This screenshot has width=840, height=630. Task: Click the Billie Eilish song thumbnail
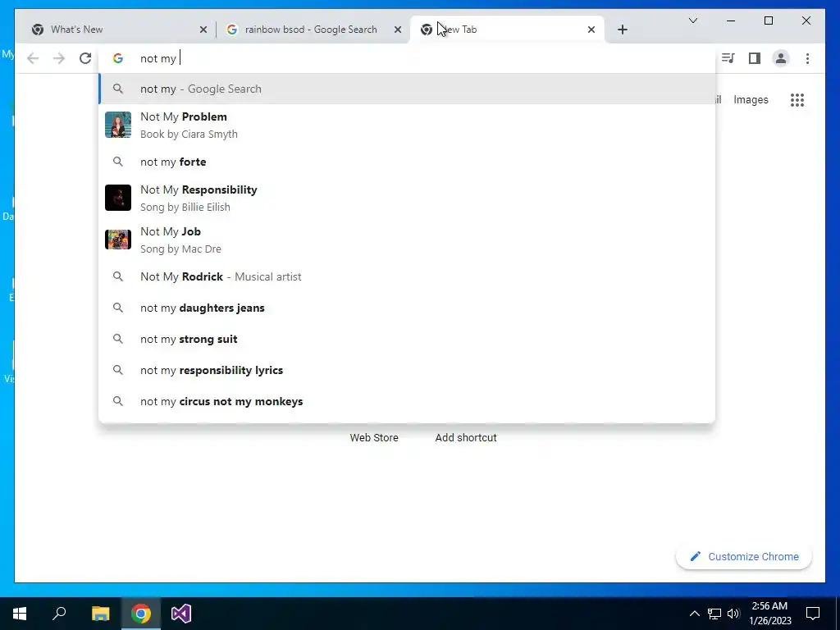click(x=118, y=198)
